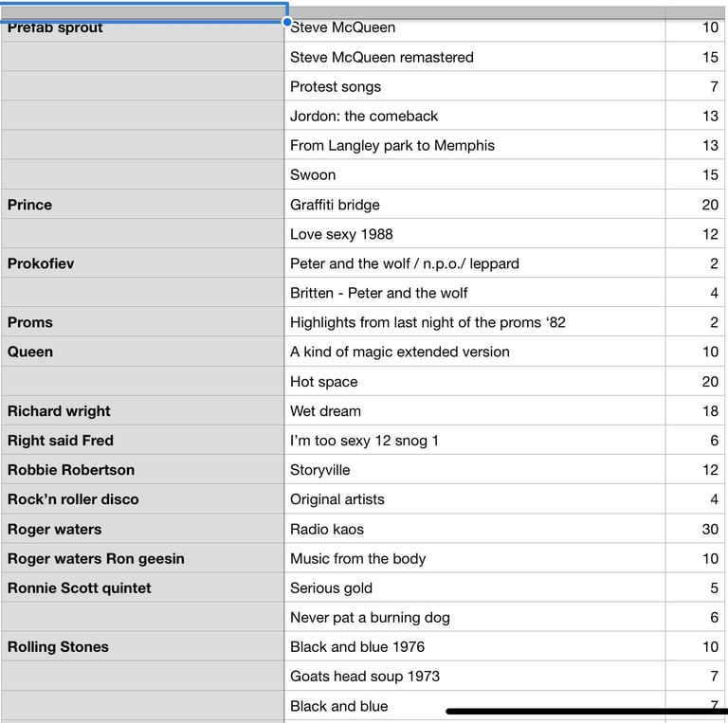Select the Rolling Stones cell
This screenshot has height=723, width=728.
pyautogui.click(x=142, y=646)
